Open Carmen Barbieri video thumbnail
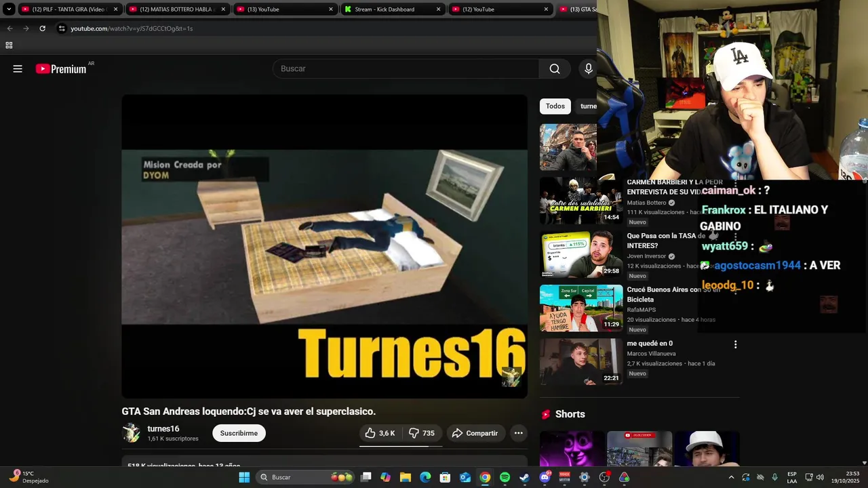The width and height of the screenshot is (868, 488). coord(581,201)
